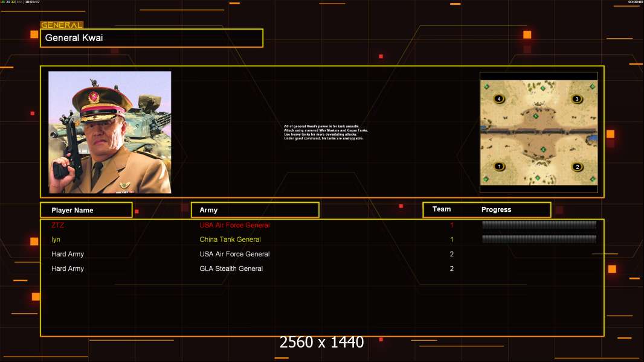Click start position 4 on the map
This screenshot has height=362, width=644.
click(499, 98)
